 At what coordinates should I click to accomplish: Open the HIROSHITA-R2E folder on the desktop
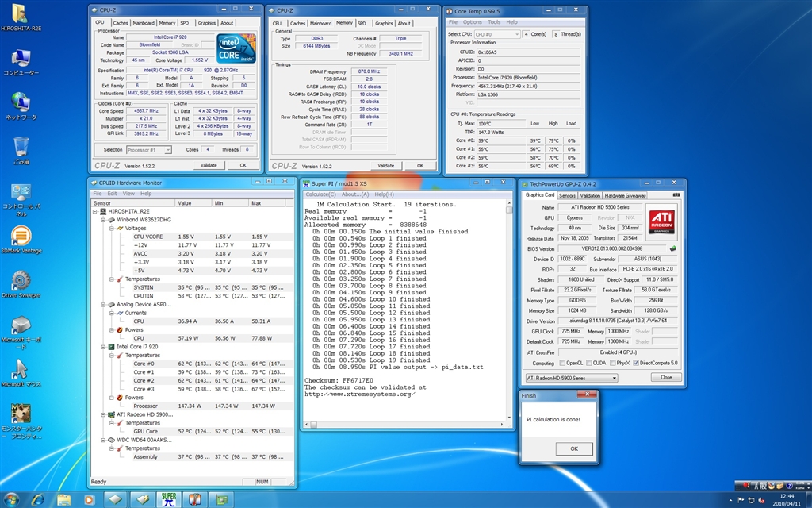pos(21,13)
